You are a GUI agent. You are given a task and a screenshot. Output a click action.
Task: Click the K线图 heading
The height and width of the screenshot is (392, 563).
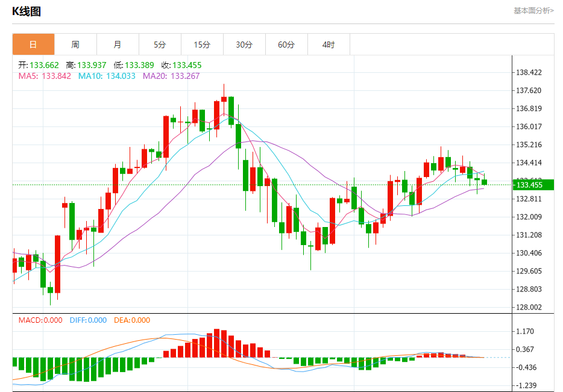[x=27, y=11]
